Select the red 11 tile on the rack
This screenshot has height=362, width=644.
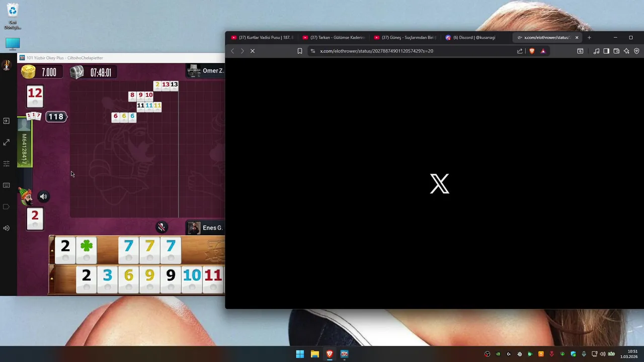[x=213, y=279]
